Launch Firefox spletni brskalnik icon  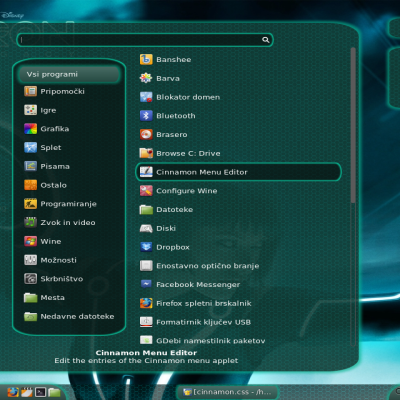(x=146, y=303)
